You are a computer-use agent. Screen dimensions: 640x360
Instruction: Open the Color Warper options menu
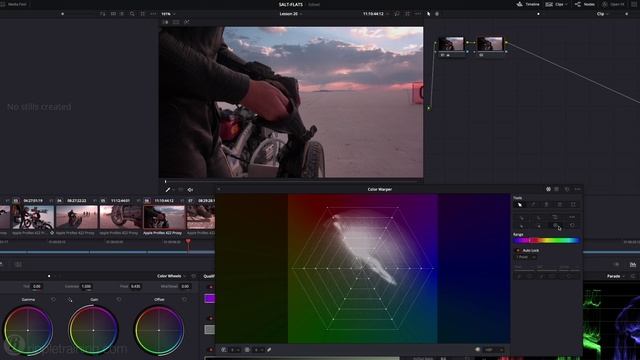[x=577, y=189]
